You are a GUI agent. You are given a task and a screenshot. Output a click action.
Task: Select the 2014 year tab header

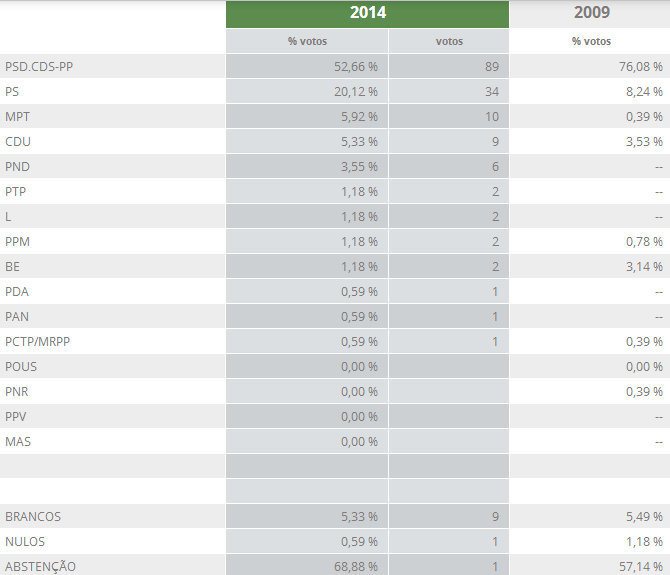[367, 13]
